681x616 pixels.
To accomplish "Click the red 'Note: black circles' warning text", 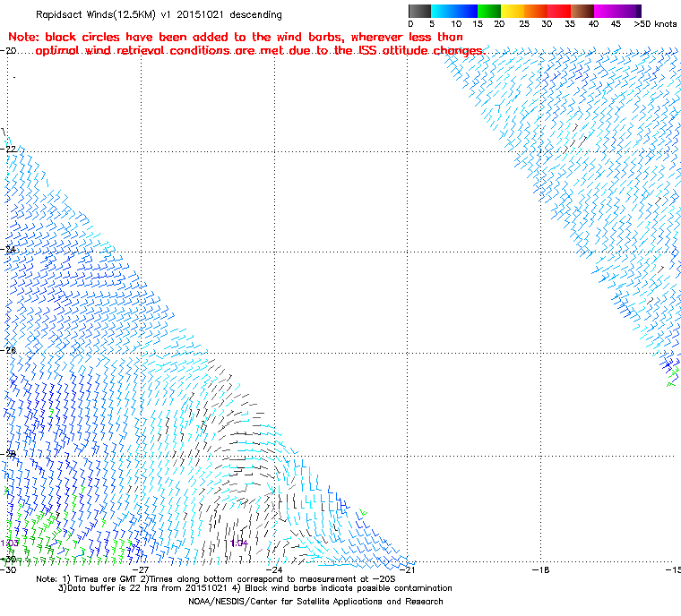I will [236, 37].
